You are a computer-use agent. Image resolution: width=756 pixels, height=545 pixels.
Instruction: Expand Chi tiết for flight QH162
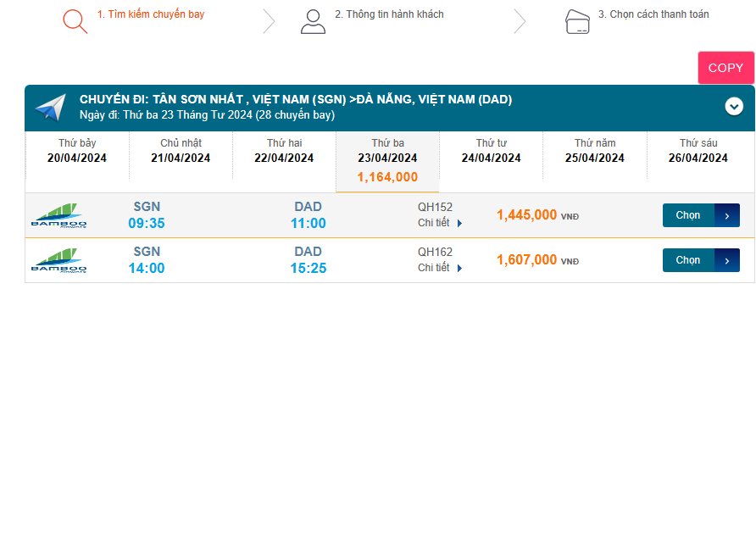[x=440, y=268]
